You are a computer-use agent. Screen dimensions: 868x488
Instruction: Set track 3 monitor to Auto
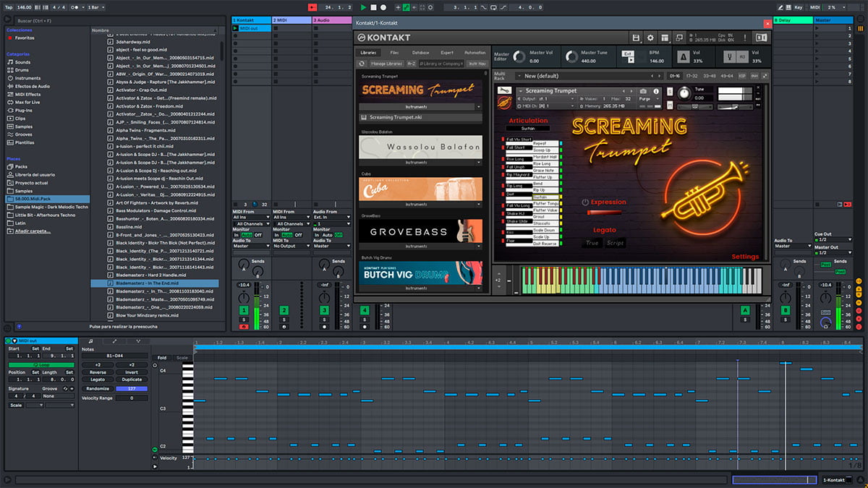(328, 235)
